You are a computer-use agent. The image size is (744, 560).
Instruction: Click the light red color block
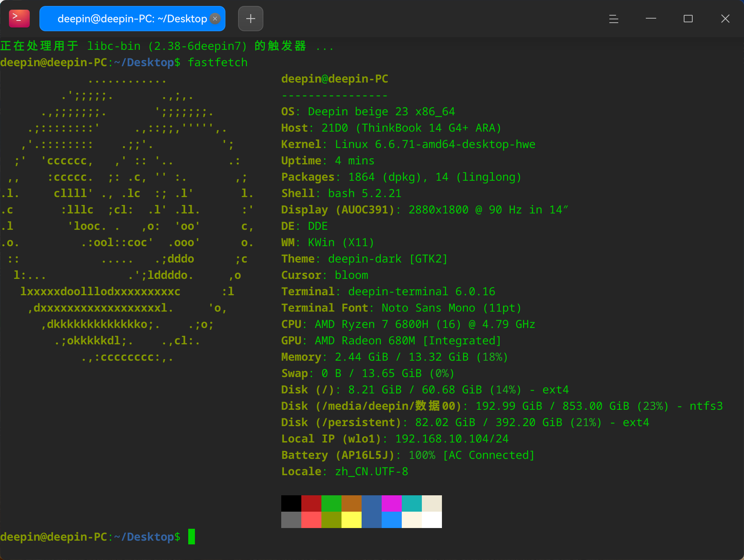[311, 520]
